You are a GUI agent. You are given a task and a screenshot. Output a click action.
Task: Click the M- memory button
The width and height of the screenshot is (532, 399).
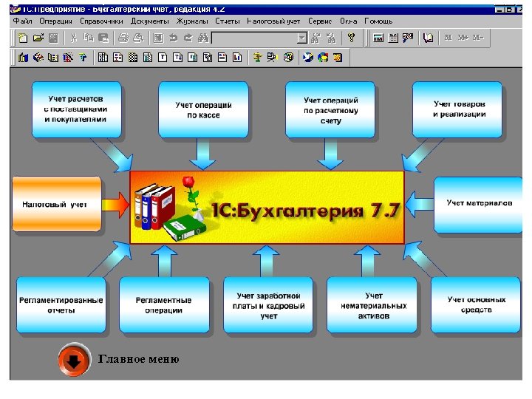478,38
